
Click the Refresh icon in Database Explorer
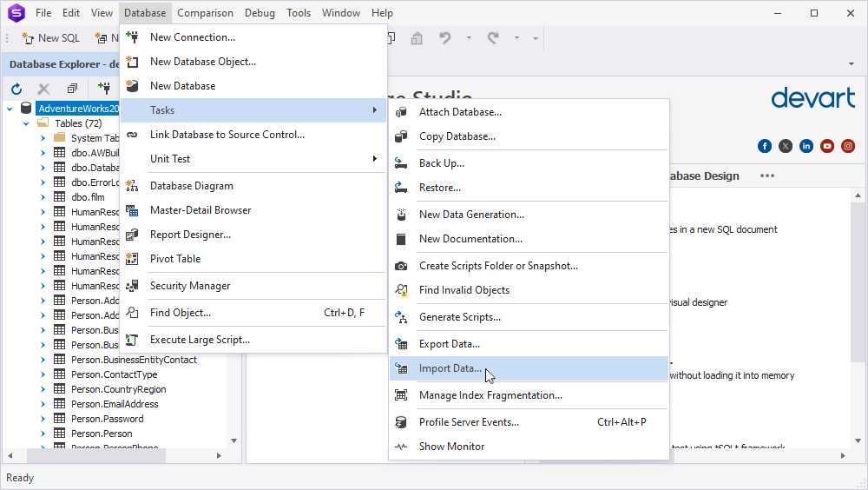pyautogui.click(x=16, y=88)
